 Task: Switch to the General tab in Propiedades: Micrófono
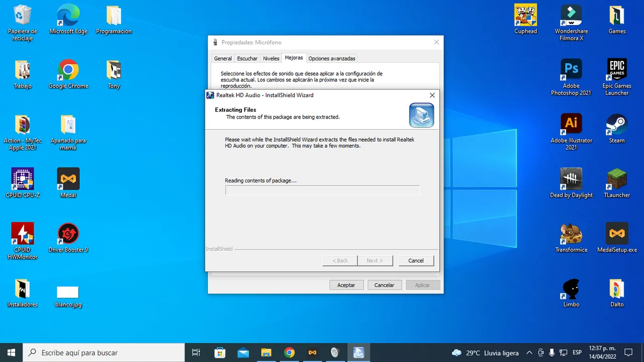[x=223, y=58]
